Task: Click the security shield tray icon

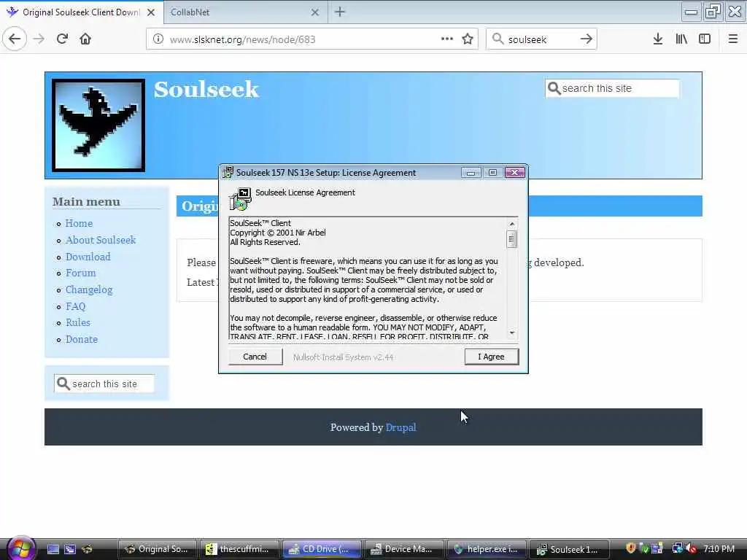Action: coord(631,548)
